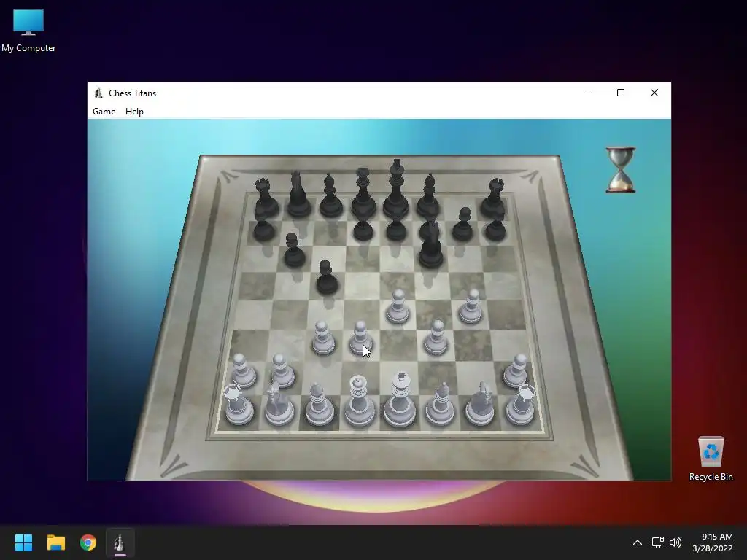Screen dimensions: 747x560
Task: Click the black bishop on c8
Action: [330, 196]
